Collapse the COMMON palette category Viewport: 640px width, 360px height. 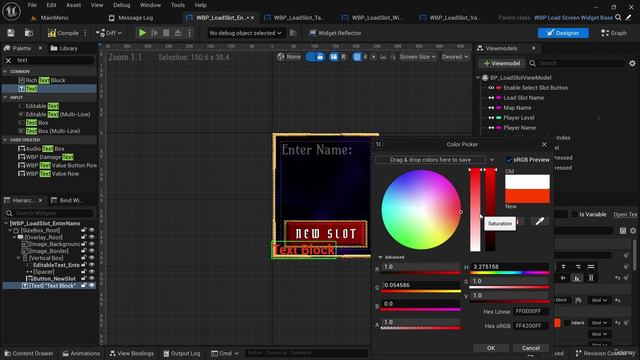coord(5,71)
